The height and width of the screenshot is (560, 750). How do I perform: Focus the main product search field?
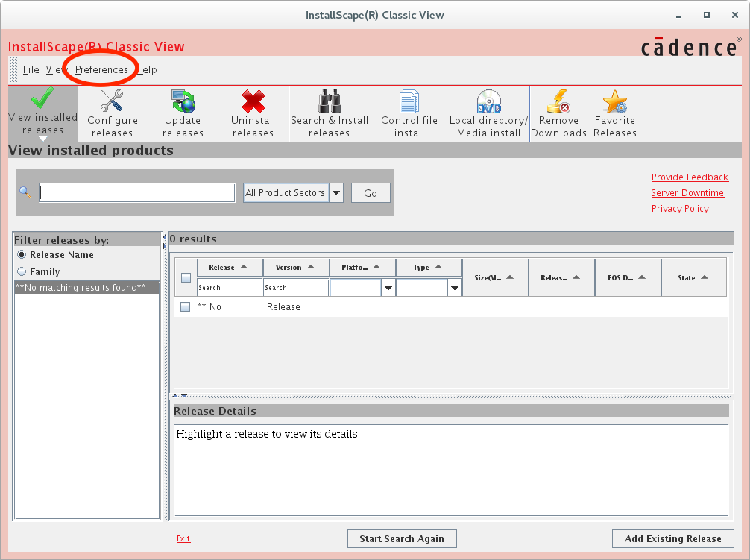[x=136, y=192]
